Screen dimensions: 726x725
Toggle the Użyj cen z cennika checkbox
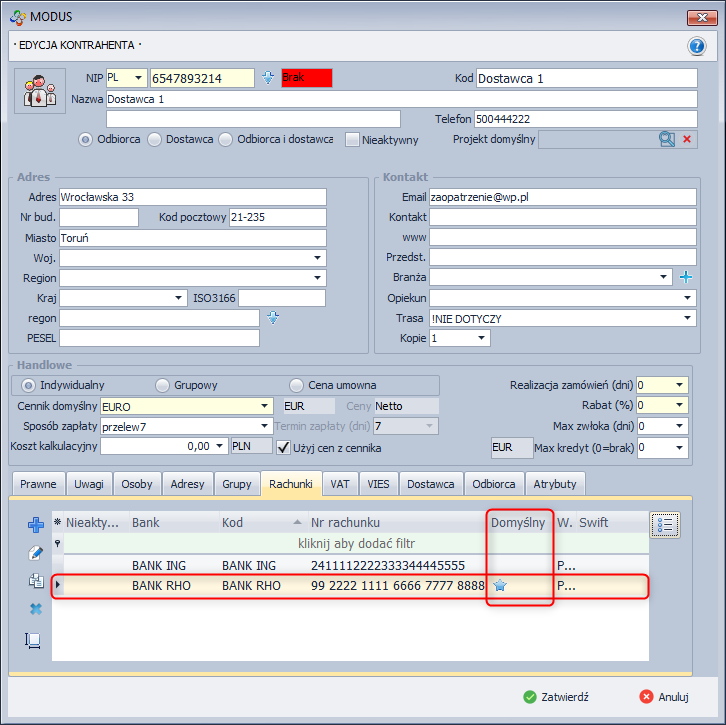click(x=283, y=446)
